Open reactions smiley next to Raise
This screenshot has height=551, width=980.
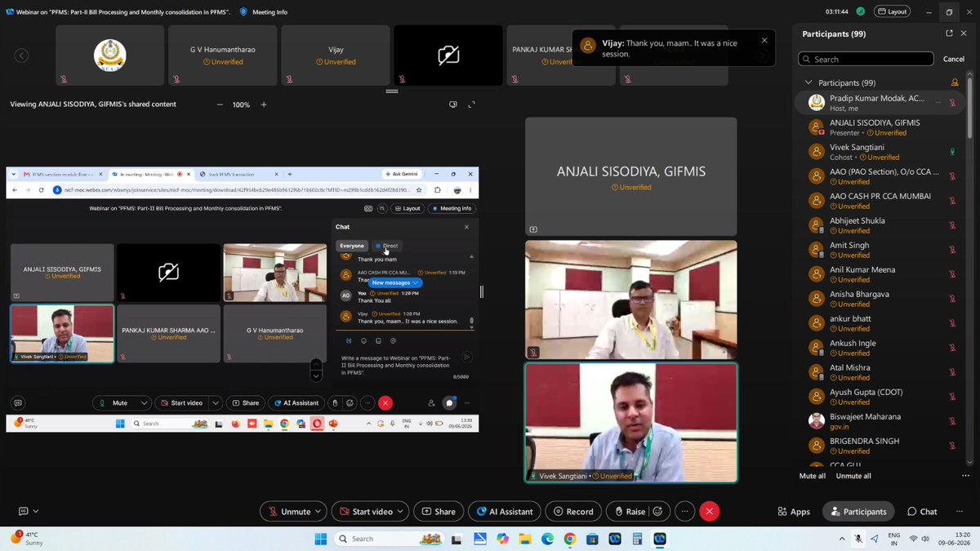(x=659, y=512)
